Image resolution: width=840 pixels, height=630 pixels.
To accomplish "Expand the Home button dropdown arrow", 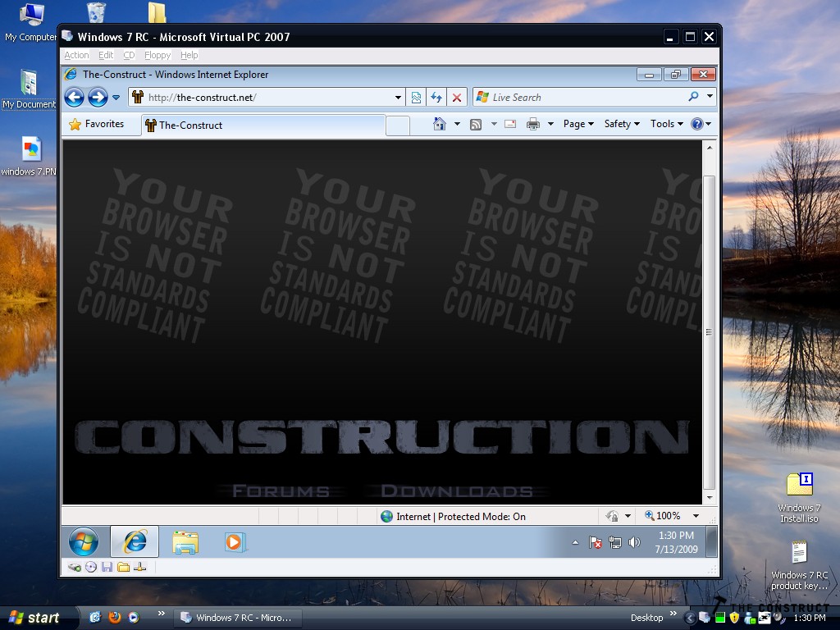I will tap(457, 125).
